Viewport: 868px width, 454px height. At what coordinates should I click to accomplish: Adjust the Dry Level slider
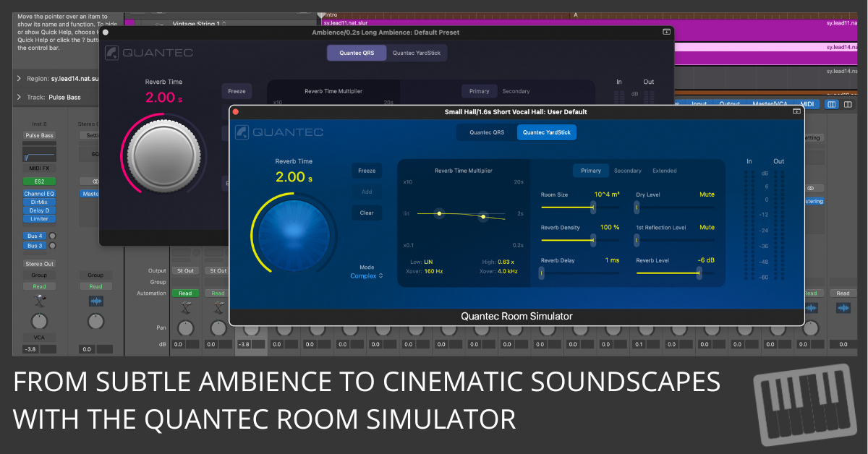[675, 207]
